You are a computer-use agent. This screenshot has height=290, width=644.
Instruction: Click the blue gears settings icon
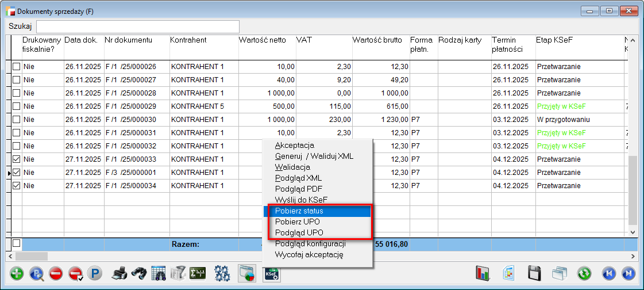[x=222, y=274]
